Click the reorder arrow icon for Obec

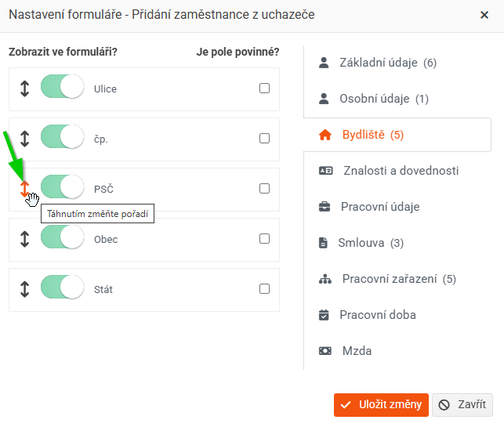tap(25, 239)
